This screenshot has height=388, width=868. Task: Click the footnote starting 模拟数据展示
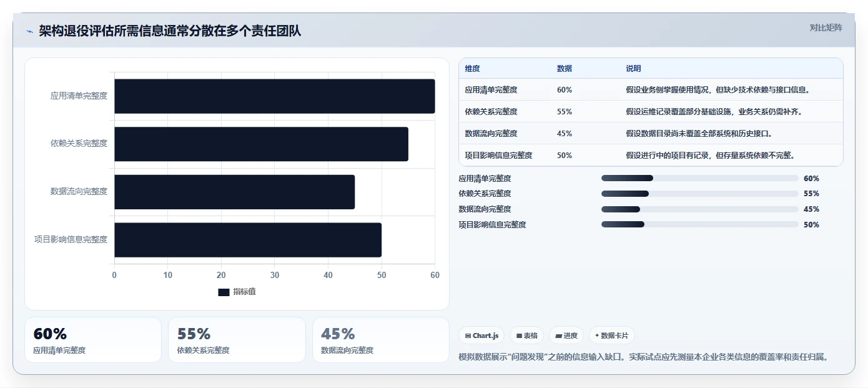pos(643,357)
